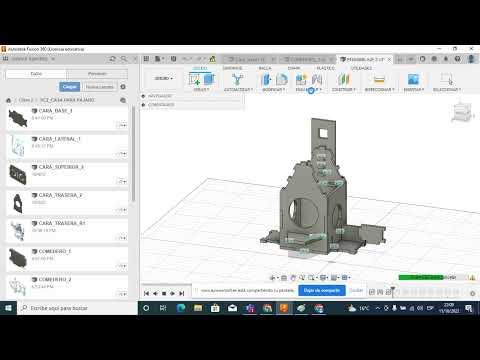The image size is (480, 360).
Task: Click the Dejar de compartir button
Action: [x=322, y=290]
